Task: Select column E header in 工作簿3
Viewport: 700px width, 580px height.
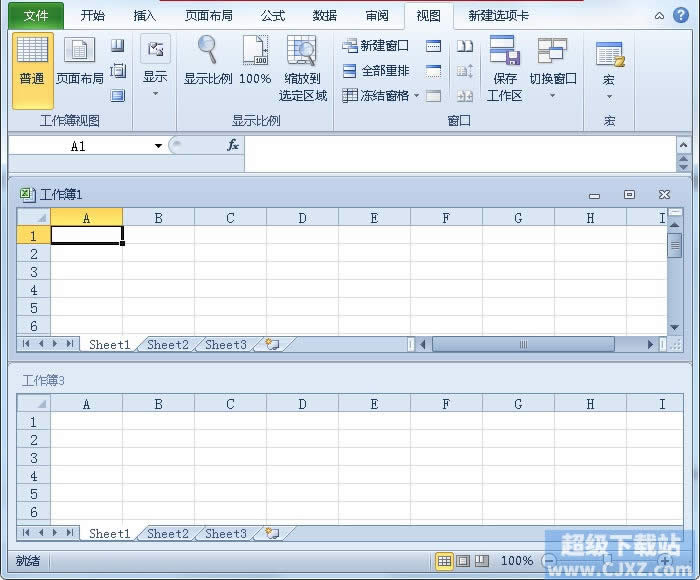Action: pyautogui.click(x=374, y=404)
